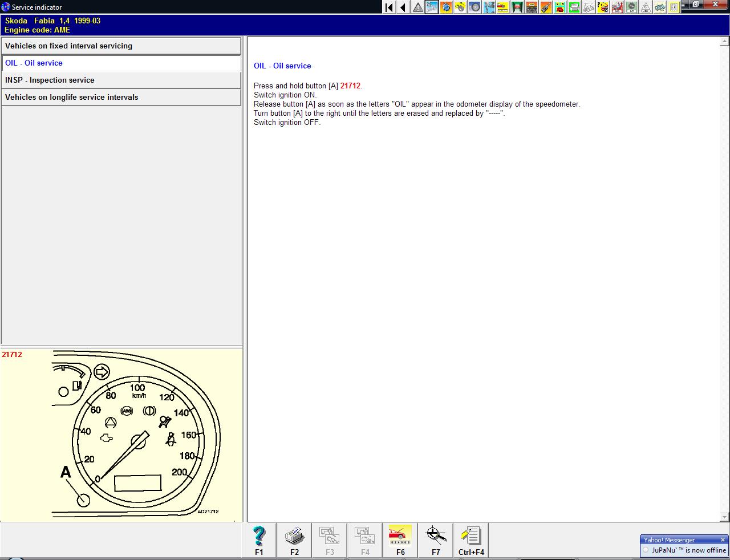Click the 'Skoda Fabia 1,4 1999-03' vehicle text
The height and width of the screenshot is (560, 730).
pos(52,21)
